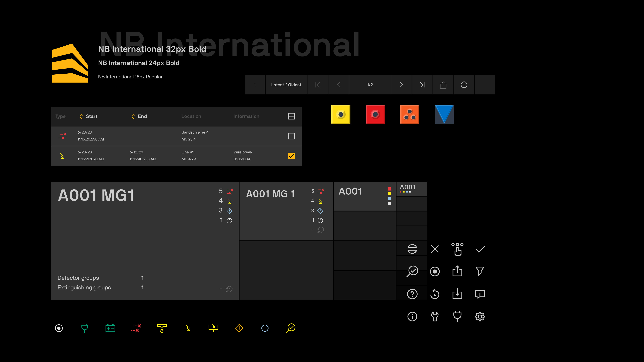Click the white question mark help icon
Viewport: 644px width, 362px height.
(x=412, y=294)
